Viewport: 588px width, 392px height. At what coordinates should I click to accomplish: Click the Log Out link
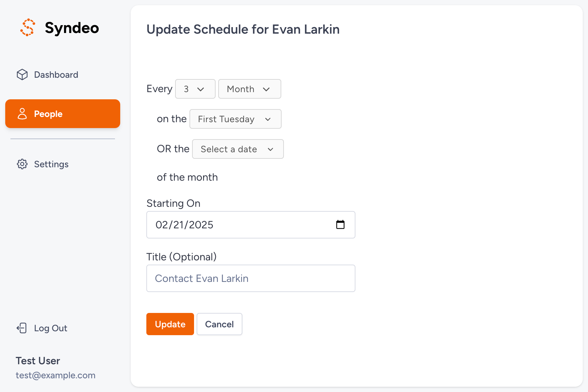(51, 328)
